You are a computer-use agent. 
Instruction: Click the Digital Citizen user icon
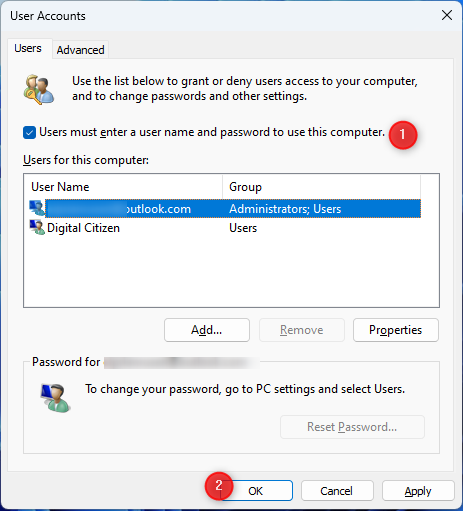[x=37, y=228]
